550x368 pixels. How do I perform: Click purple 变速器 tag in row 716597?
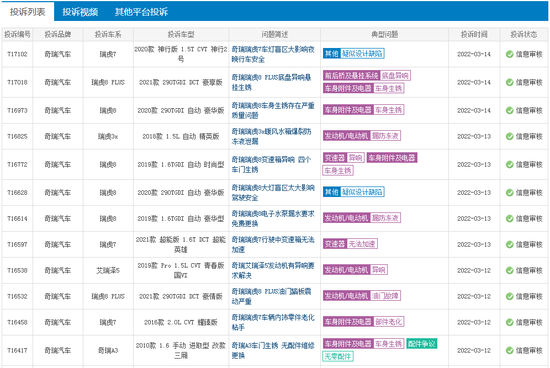pyautogui.click(x=335, y=243)
